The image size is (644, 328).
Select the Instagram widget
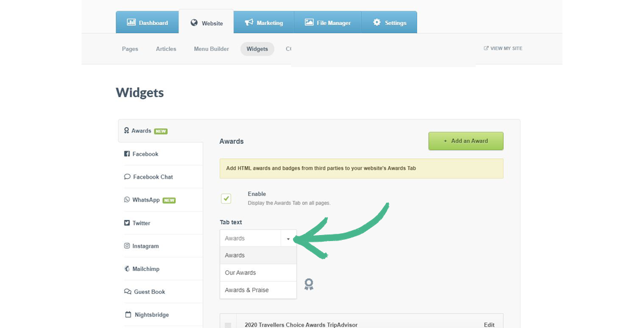coord(146,246)
